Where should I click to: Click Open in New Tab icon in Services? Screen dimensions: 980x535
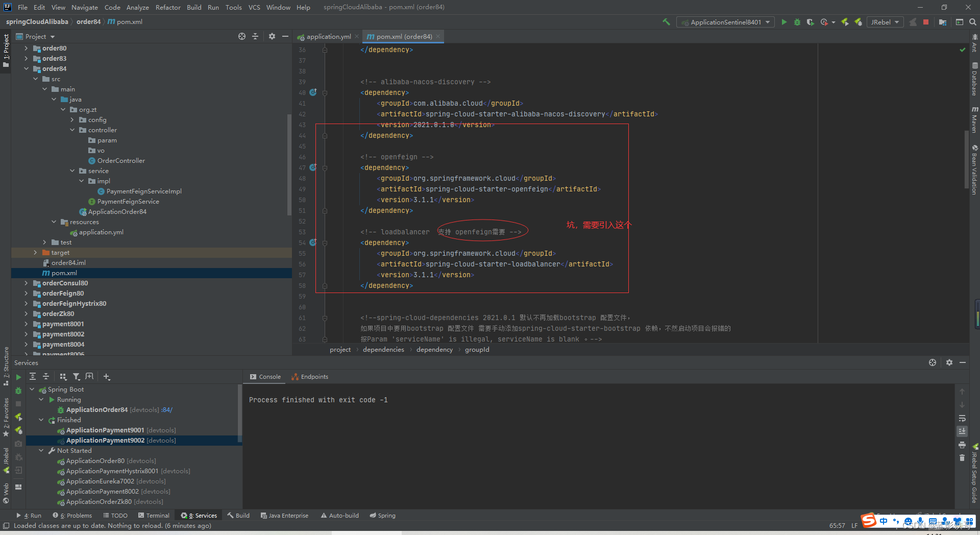tap(89, 376)
